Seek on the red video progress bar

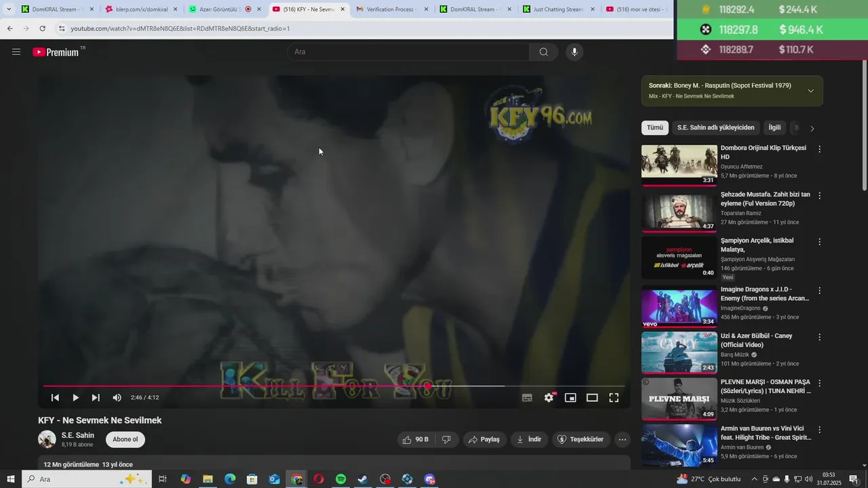(334, 386)
